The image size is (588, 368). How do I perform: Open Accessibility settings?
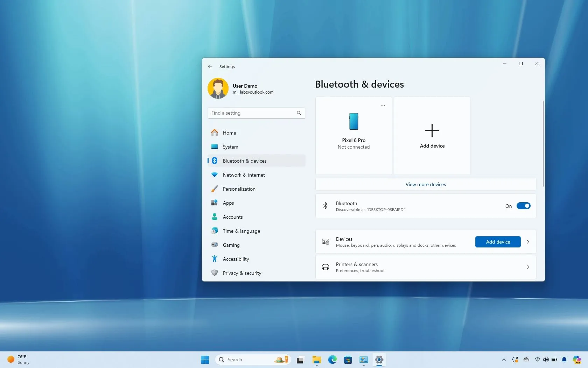256,259
